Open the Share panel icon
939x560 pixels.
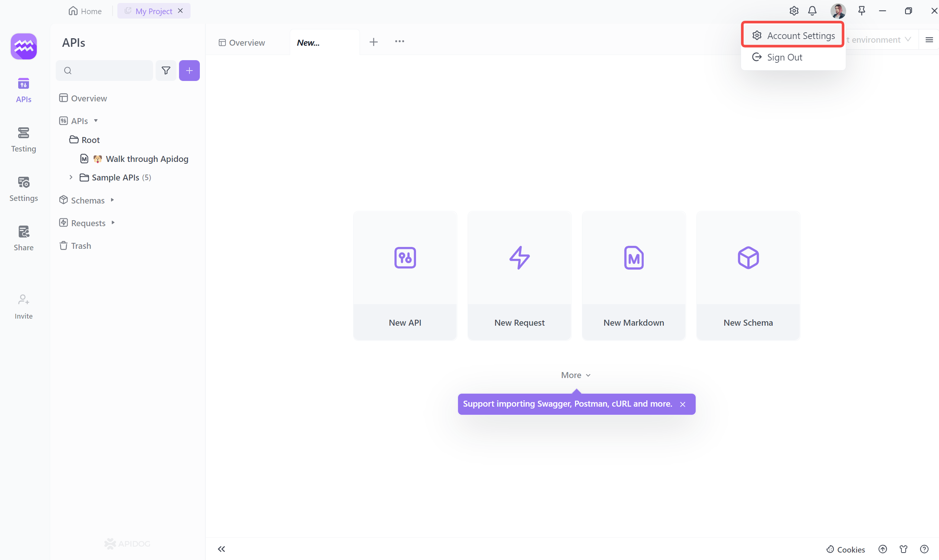click(23, 238)
